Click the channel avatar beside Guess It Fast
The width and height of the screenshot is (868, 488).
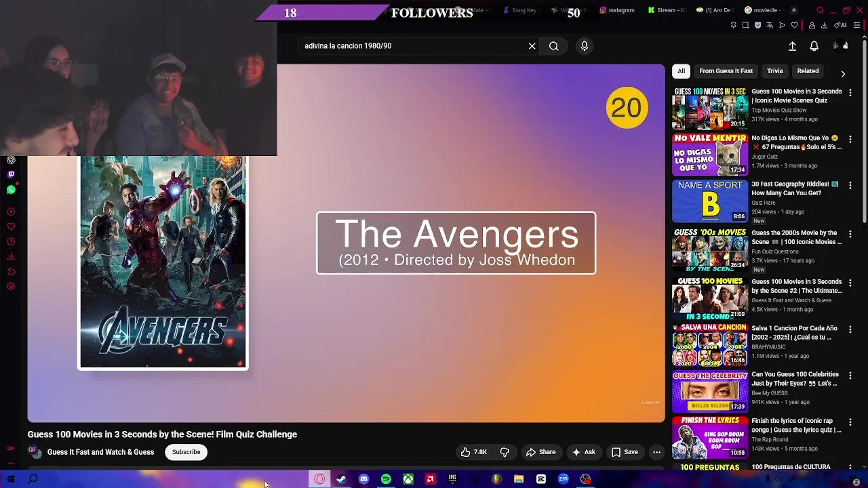[x=35, y=452]
